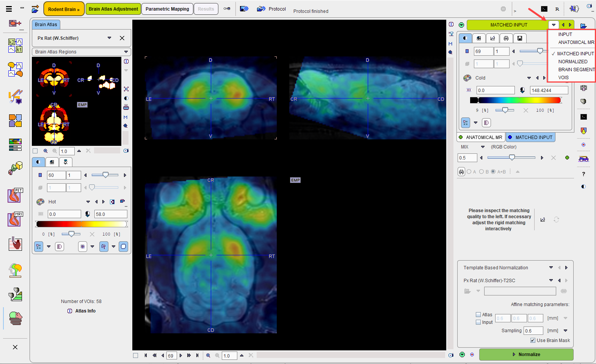Open the Hot colour table dropdown
The width and height of the screenshot is (596, 364).
(88, 202)
